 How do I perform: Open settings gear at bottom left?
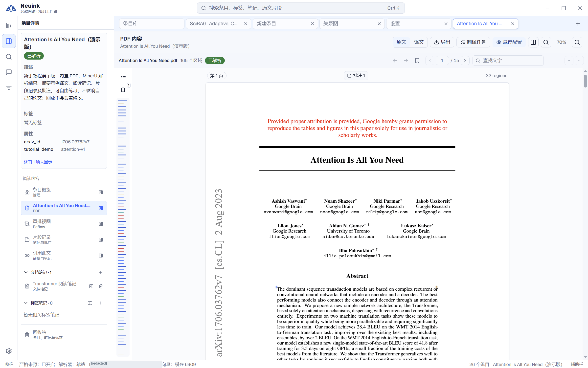coord(9,351)
